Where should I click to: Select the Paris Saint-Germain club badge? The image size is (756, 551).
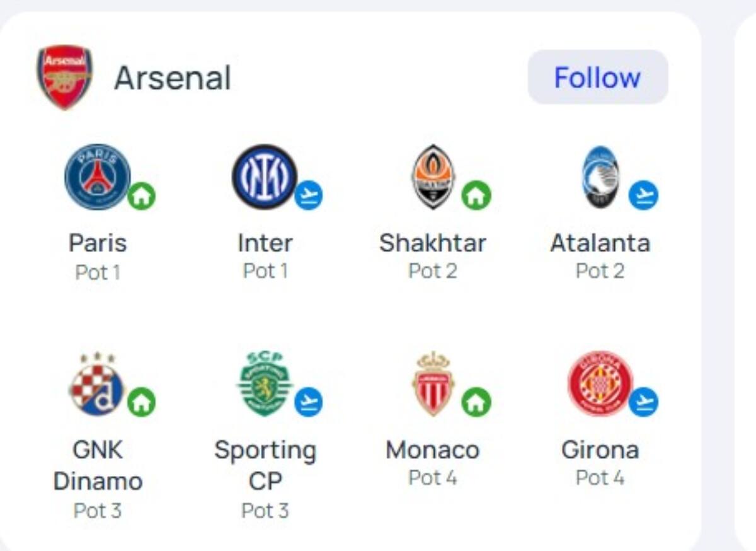click(x=98, y=177)
